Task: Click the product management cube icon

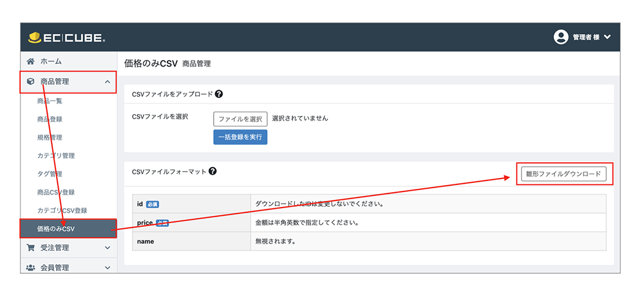Action: (30, 82)
